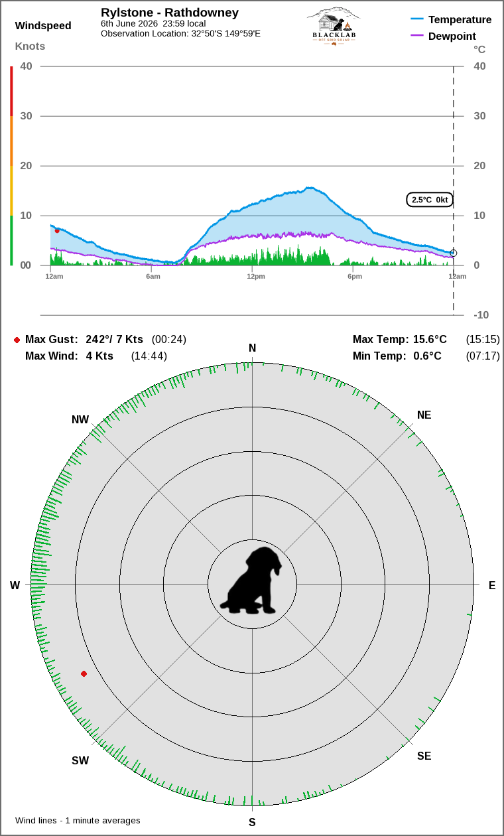
Task: Click the E compass label
Action: (x=492, y=585)
